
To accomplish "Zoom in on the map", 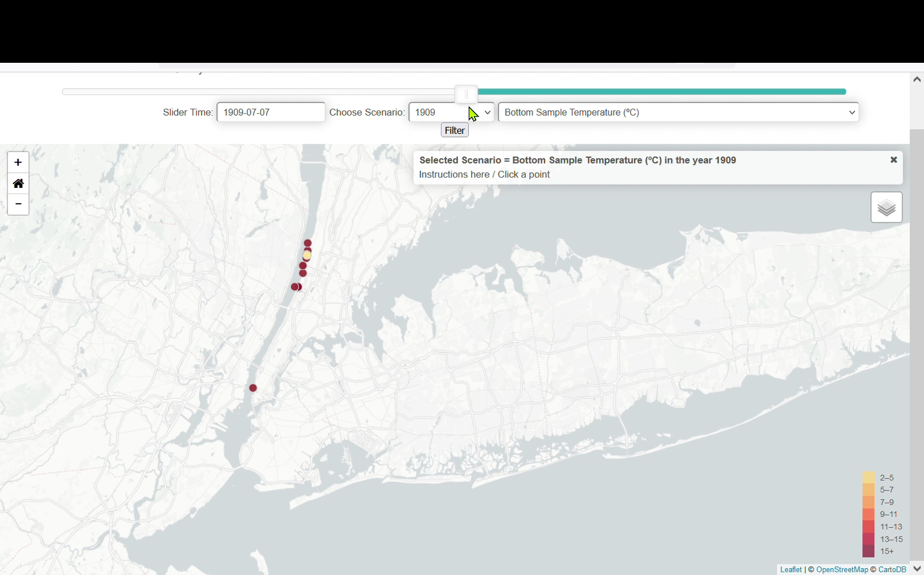I will coord(18,162).
